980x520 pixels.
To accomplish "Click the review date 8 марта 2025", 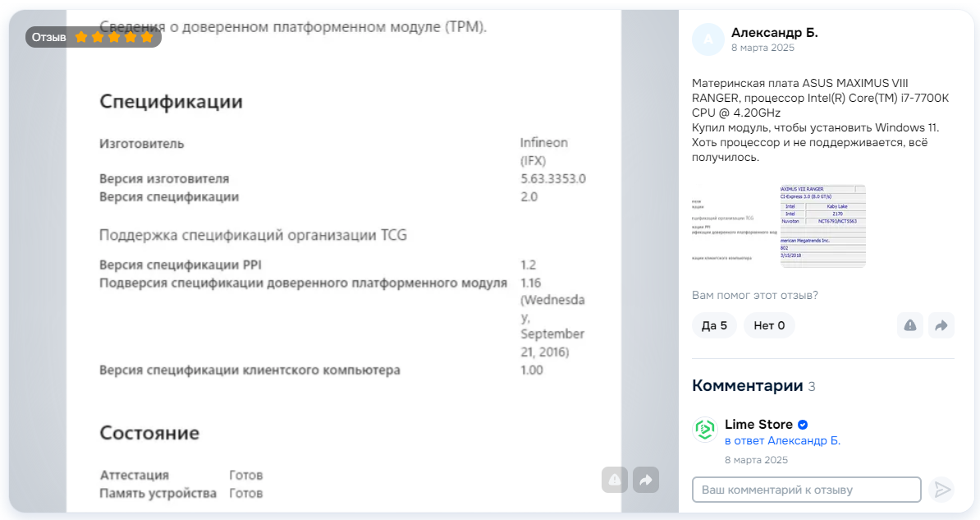I will 762,48.
